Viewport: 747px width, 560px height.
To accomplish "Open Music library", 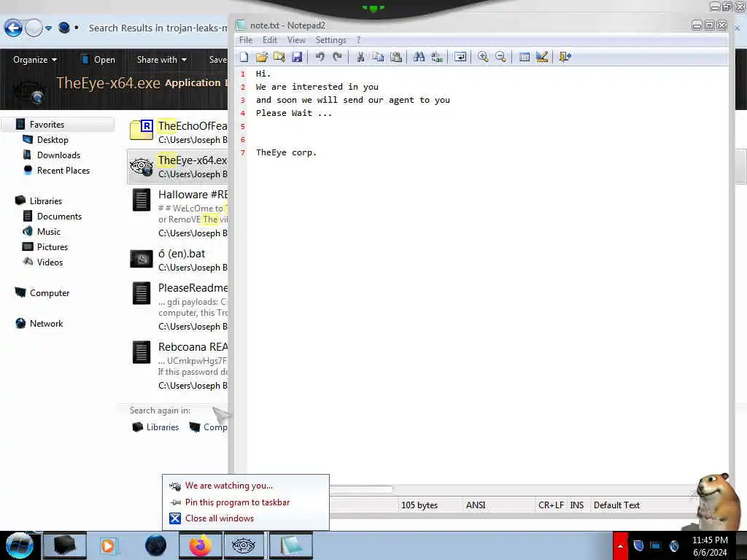I will [x=49, y=231].
